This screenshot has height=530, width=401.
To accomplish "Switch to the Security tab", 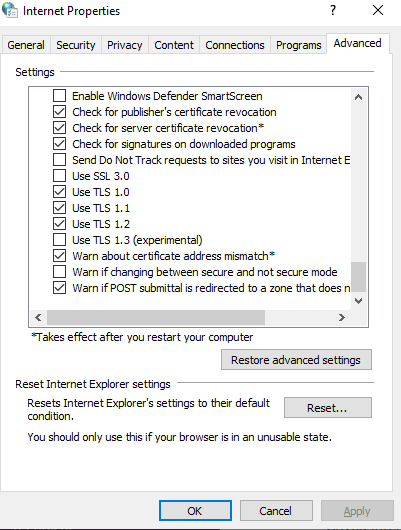I will coord(76,45).
